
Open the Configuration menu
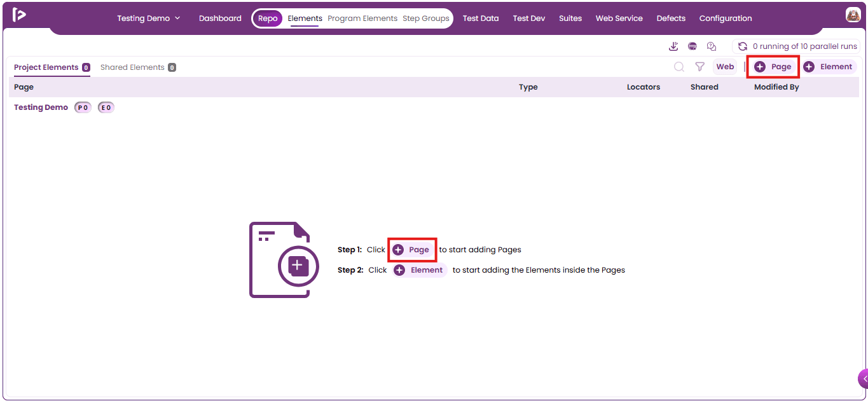click(726, 18)
